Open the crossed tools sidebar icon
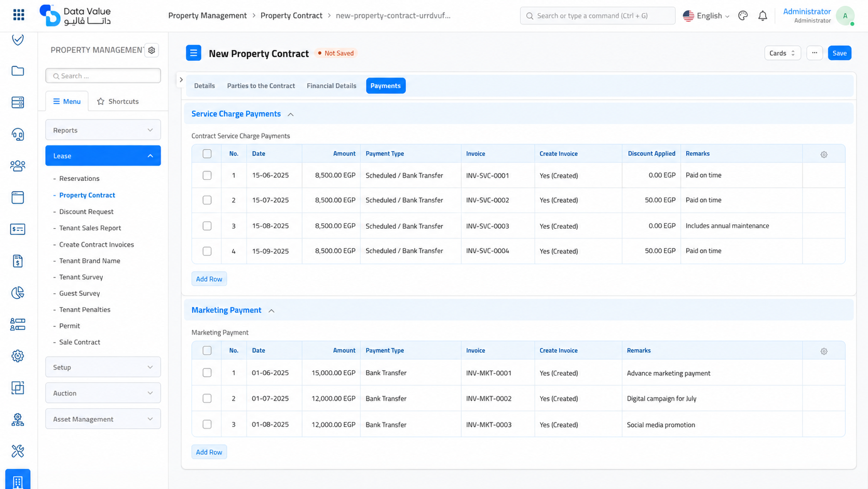The height and width of the screenshot is (489, 868). (18, 451)
